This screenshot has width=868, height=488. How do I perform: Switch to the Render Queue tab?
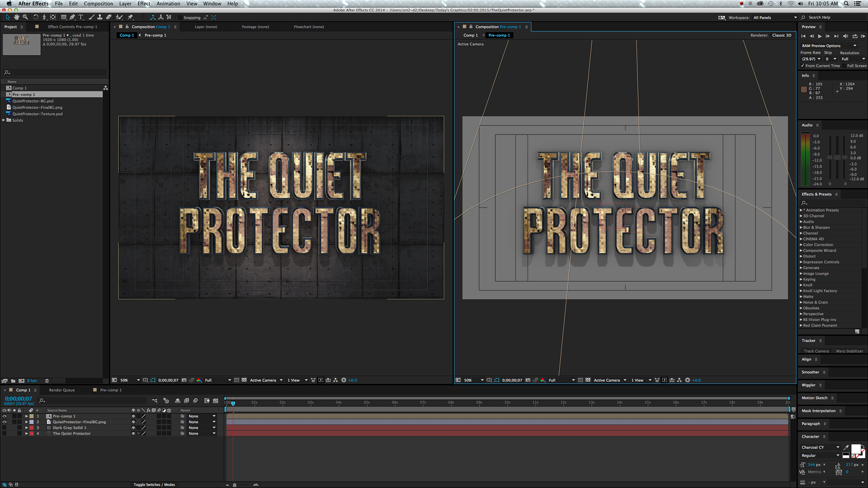tap(61, 390)
